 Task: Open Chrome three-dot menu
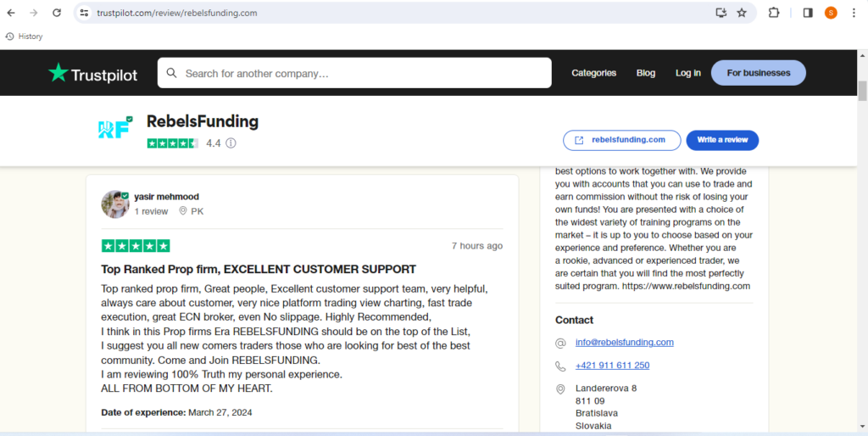[x=854, y=13]
